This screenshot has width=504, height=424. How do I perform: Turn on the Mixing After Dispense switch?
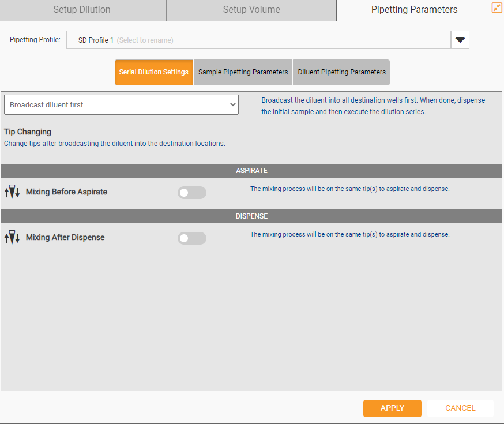[191, 238]
